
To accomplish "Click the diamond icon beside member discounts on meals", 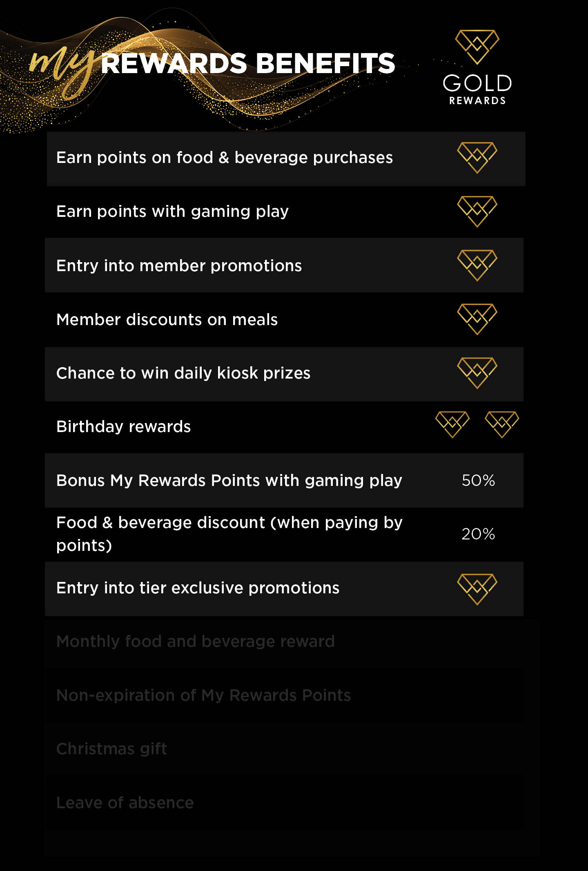I will point(477,319).
